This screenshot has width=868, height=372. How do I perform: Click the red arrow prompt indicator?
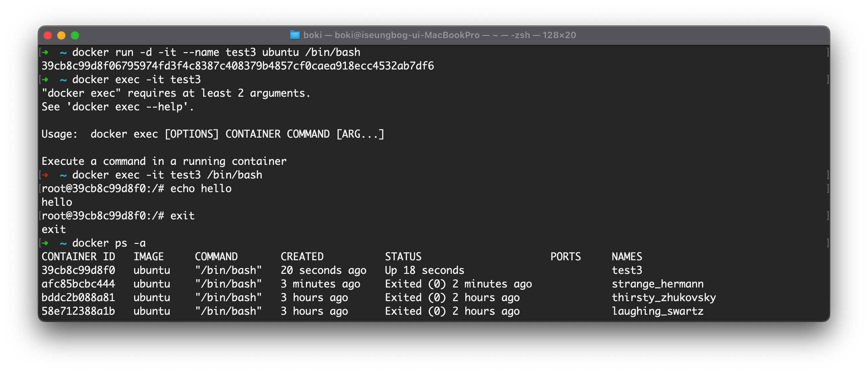(x=45, y=175)
